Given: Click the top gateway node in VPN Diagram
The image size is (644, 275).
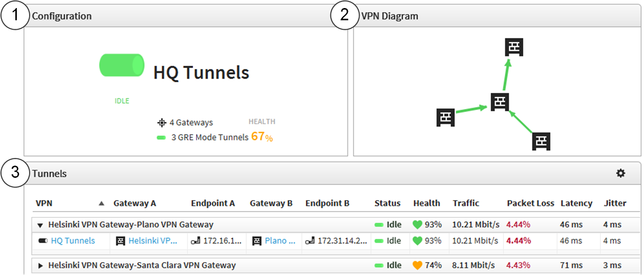Looking at the screenshot, I should click(514, 47).
